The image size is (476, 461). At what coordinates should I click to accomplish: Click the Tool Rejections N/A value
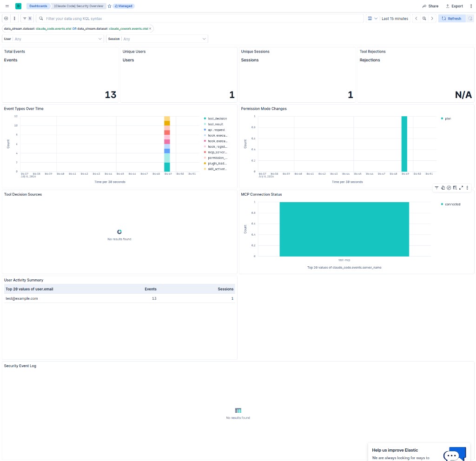click(463, 95)
